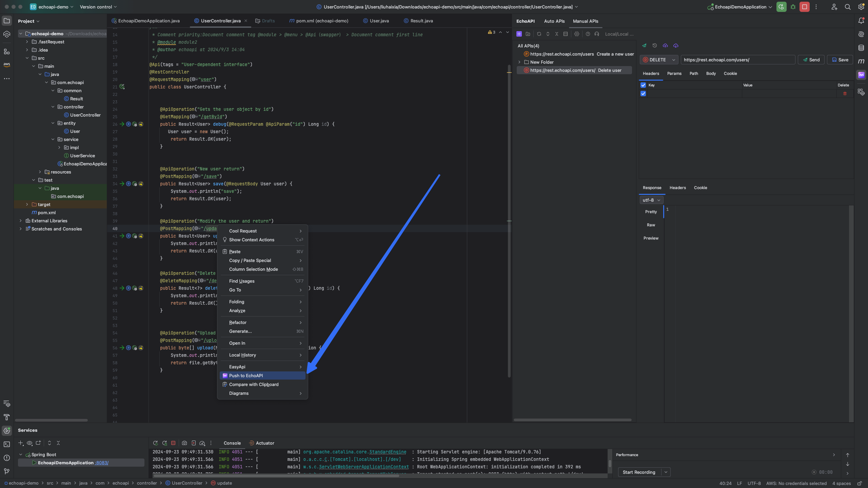
Task: Click the new folder icon in EchoAPI toolbar
Action: (x=528, y=34)
